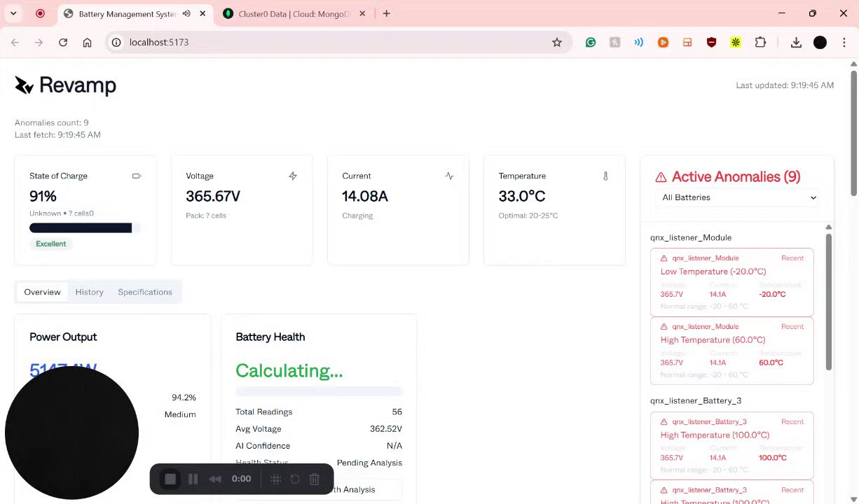The height and width of the screenshot is (504, 859).
Task: Click the Last updated: 9:19:45 AM text
Action: pyautogui.click(x=785, y=85)
